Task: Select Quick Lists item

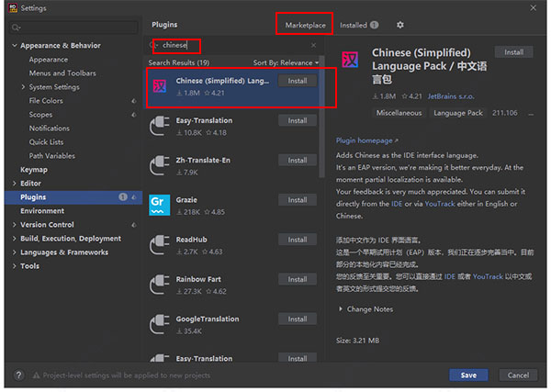Action: tap(47, 142)
